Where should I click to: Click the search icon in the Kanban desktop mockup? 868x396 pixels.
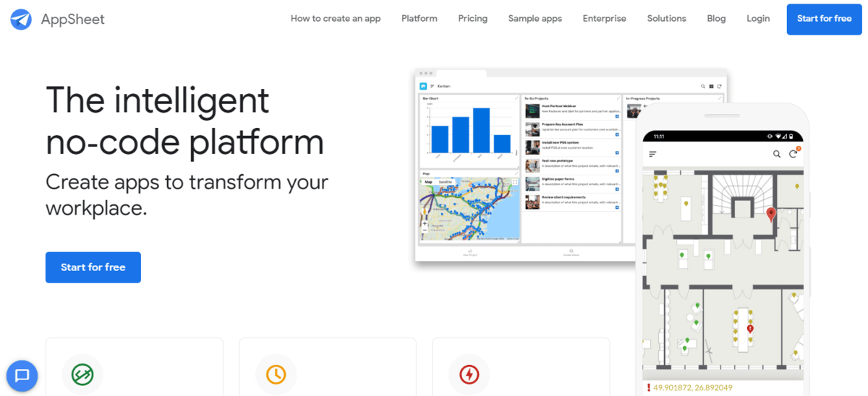(703, 86)
